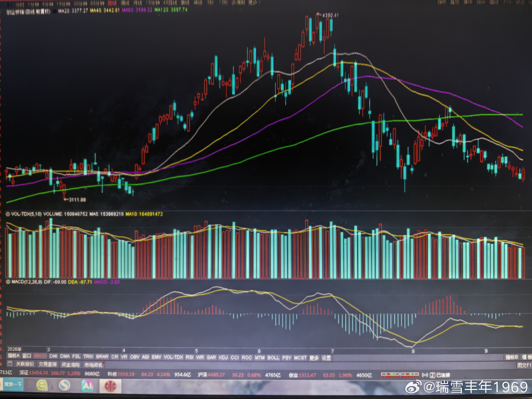Image resolution: width=532 pixels, height=399 pixels.
Task: Click the boxed number 2 status icon
Action: [432, 375]
